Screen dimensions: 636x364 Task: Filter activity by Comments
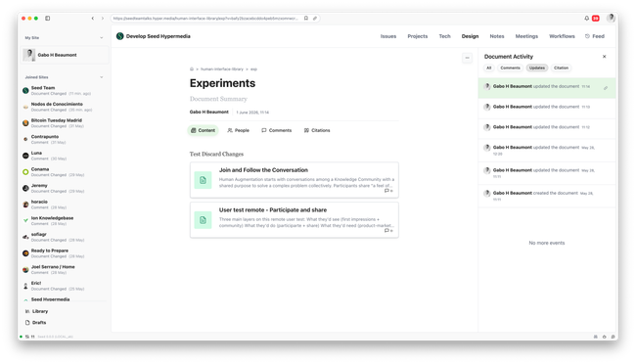pyautogui.click(x=510, y=68)
